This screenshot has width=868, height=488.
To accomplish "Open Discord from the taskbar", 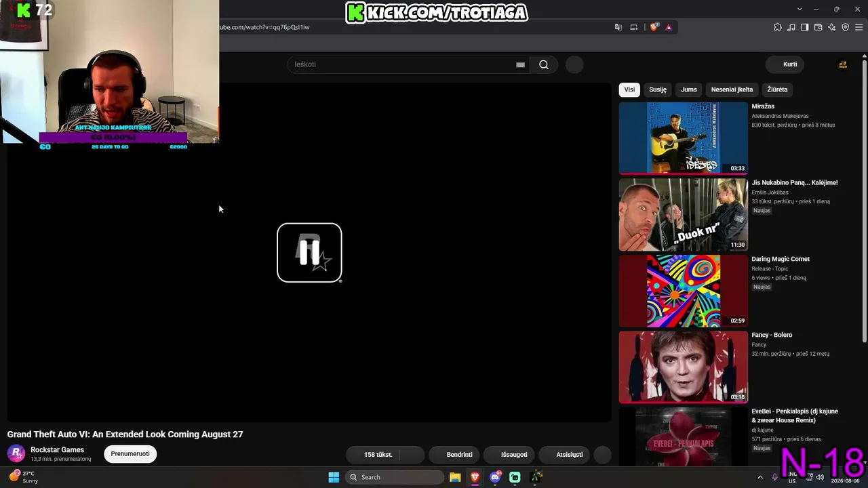I will tap(495, 477).
